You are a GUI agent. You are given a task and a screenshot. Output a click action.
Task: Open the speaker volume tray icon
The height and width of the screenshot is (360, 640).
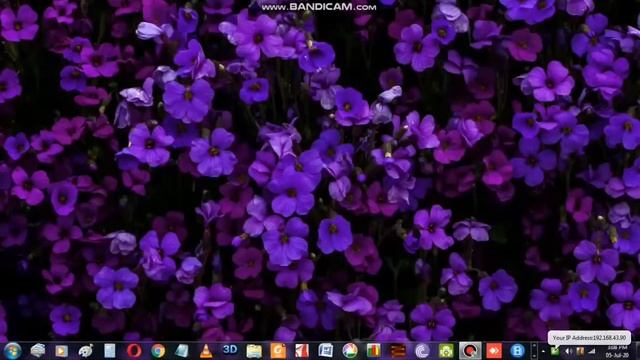(x=568, y=351)
